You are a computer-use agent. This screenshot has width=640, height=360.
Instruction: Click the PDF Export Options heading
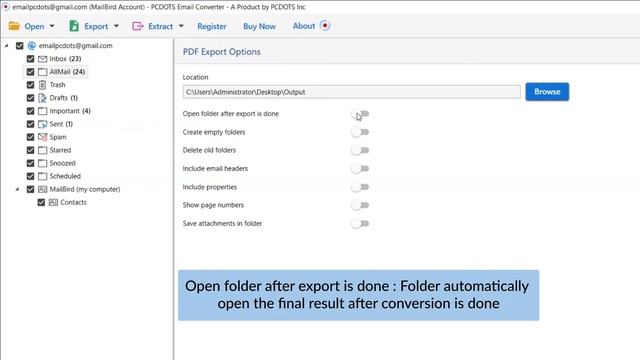(222, 52)
